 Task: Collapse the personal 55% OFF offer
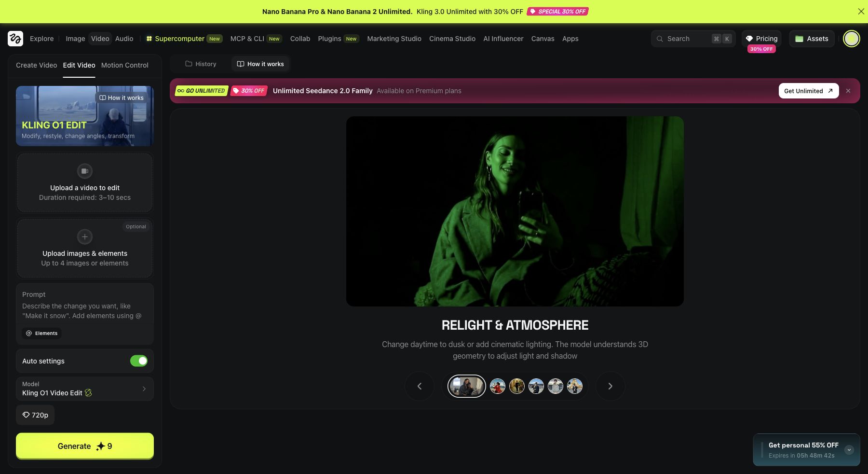pyautogui.click(x=849, y=450)
